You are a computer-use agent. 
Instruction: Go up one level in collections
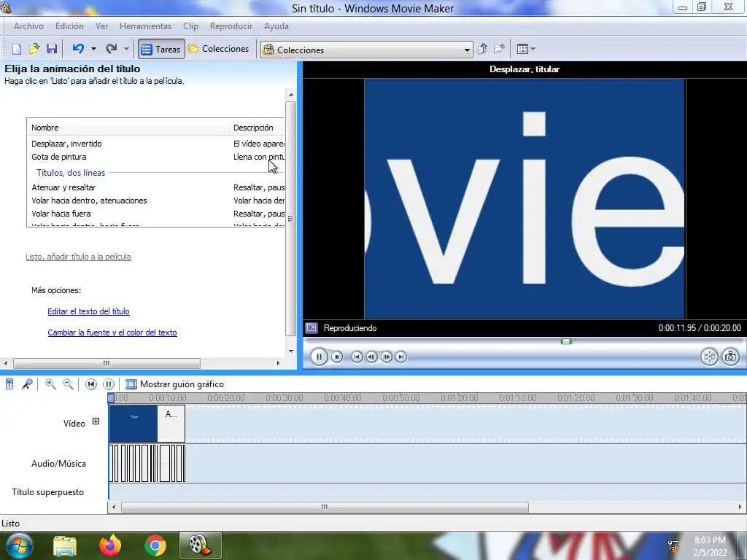point(482,49)
